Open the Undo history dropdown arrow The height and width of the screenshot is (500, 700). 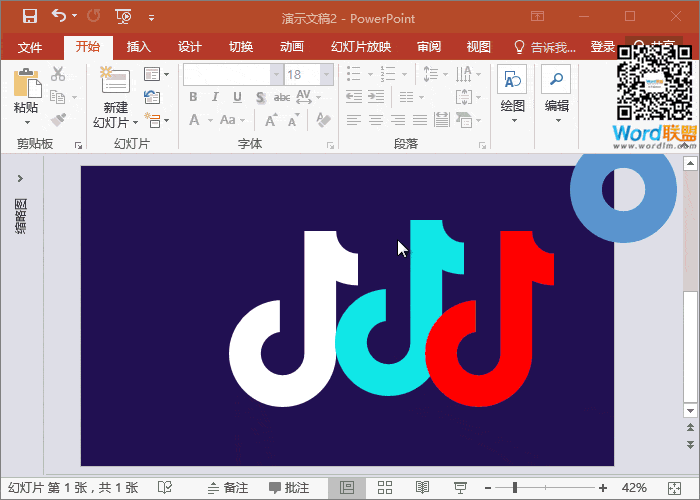[75, 16]
